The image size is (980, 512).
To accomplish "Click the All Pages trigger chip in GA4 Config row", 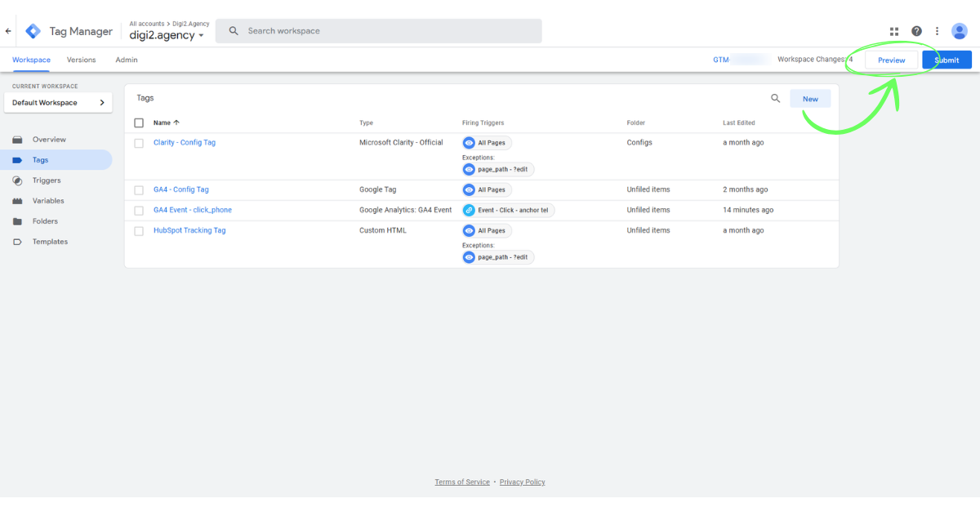I will click(x=487, y=189).
